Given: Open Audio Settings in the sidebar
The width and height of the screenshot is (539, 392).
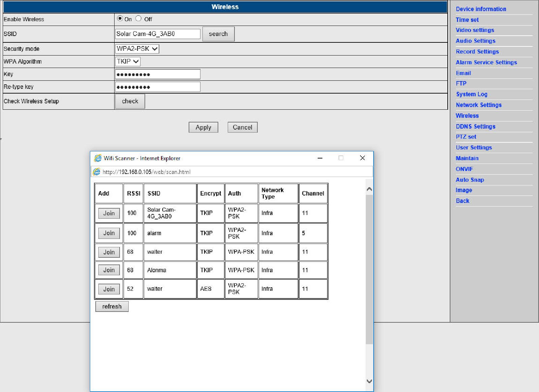Looking at the screenshot, I should (x=475, y=41).
